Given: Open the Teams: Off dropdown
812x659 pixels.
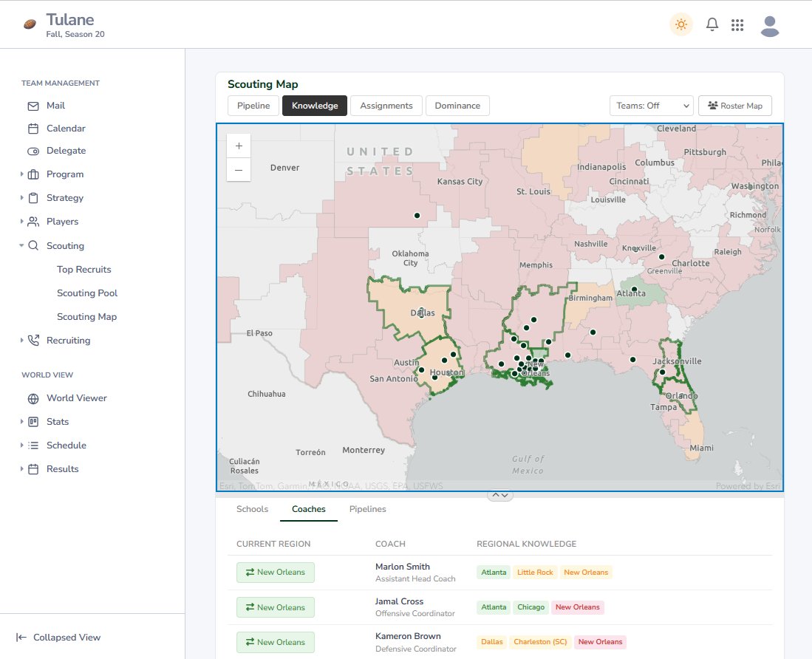Looking at the screenshot, I should click(652, 106).
